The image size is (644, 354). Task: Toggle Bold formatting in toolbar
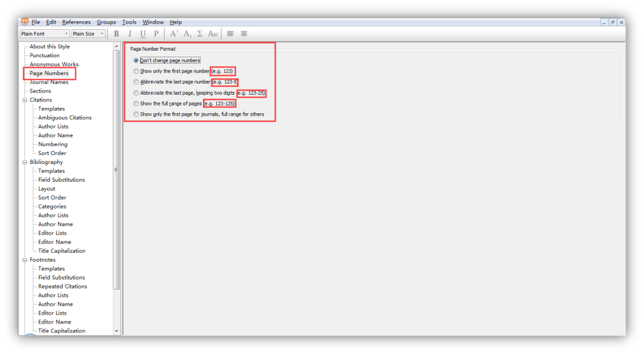[x=116, y=34]
